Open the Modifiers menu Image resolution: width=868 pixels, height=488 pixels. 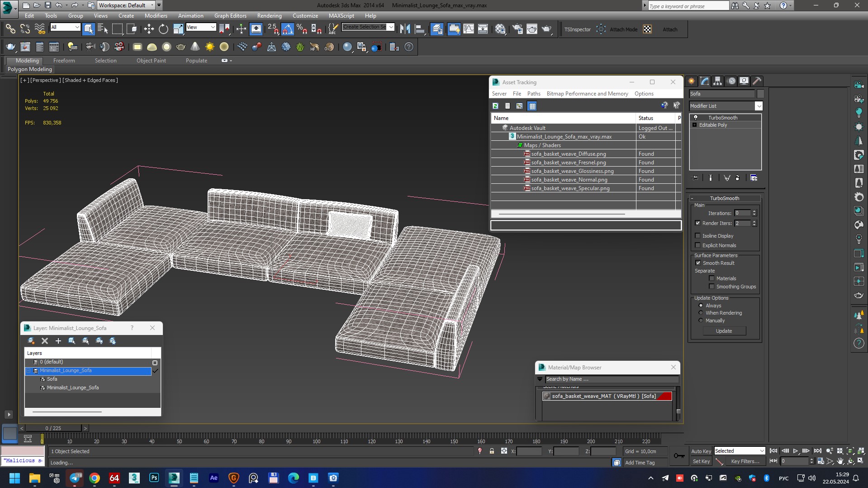pyautogui.click(x=156, y=16)
